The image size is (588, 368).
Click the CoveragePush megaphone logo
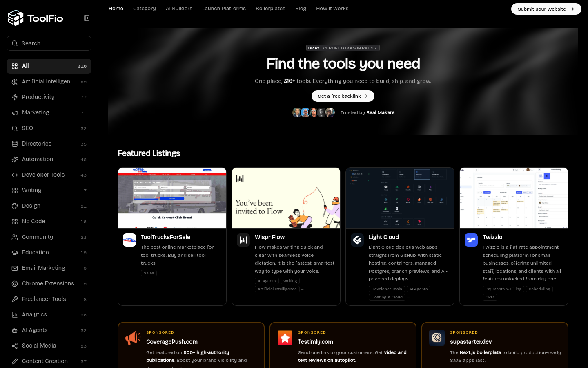133,338
